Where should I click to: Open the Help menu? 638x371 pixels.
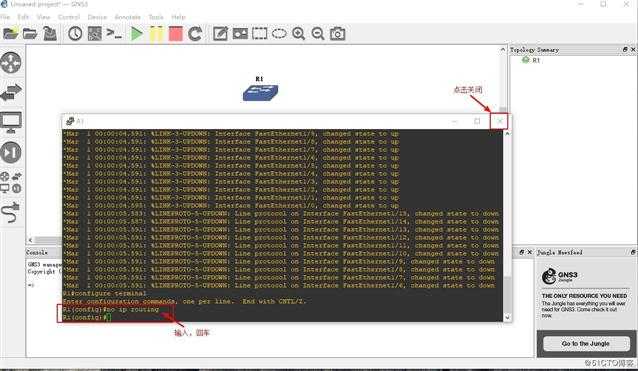178,17
